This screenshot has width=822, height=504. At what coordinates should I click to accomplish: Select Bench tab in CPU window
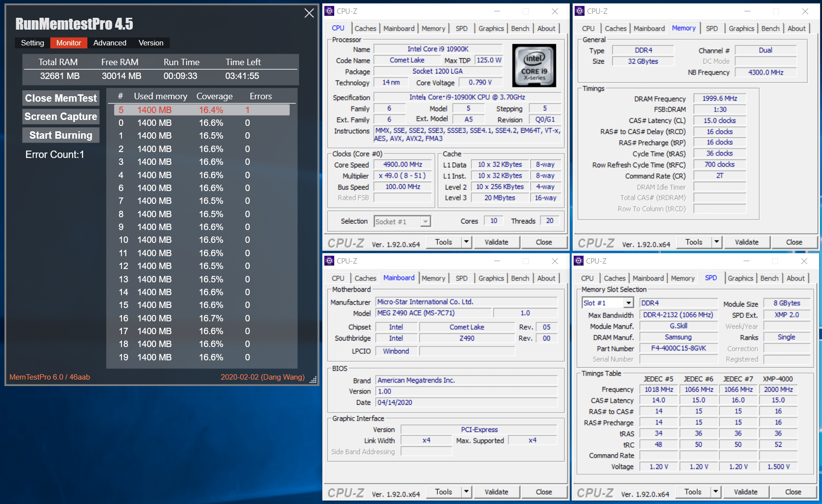520,29
